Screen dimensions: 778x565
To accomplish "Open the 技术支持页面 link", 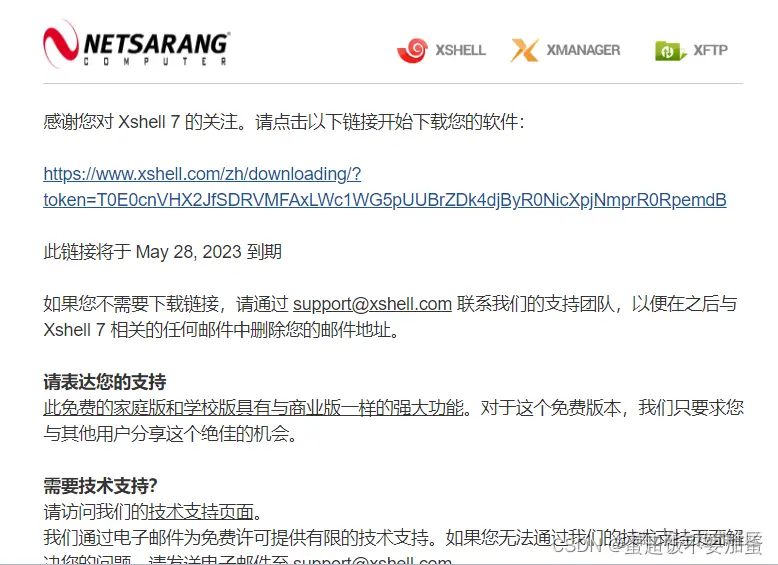I will tap(201, 511).
